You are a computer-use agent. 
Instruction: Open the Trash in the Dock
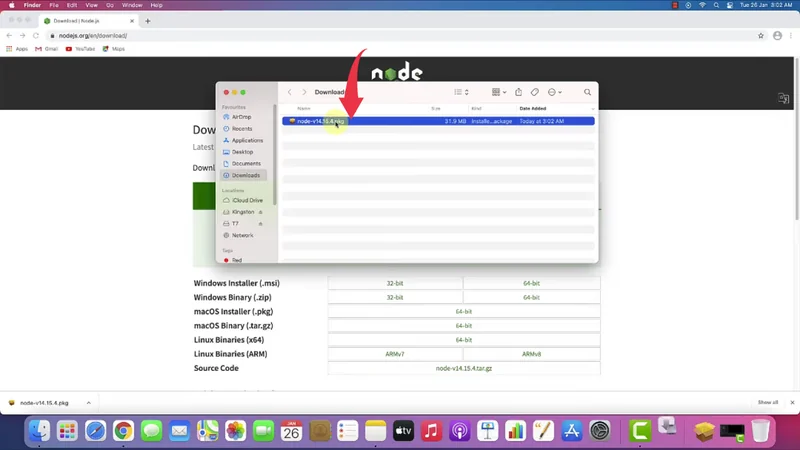(x=761, y=431)
